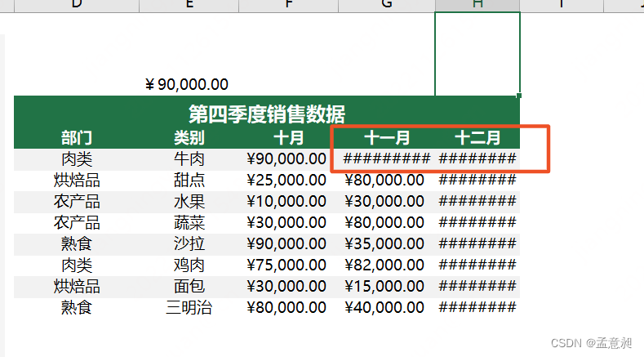Click the 肉类 cell in the 牛肉 row
Image resolution: width=644 pixels, height=357 pixels.
pyautogui.click(x=77, y=159)
